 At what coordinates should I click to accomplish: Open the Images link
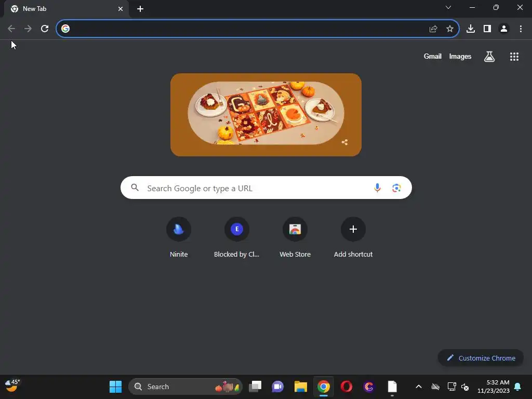[x=460, y=56]
